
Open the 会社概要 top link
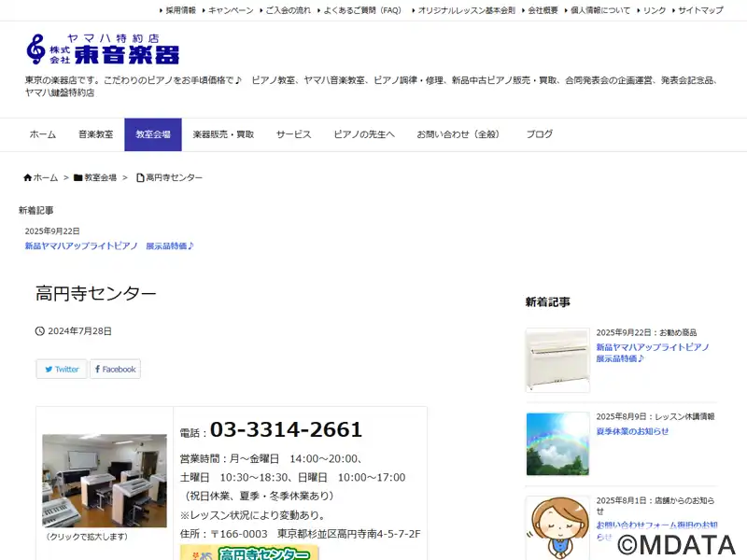543,10
